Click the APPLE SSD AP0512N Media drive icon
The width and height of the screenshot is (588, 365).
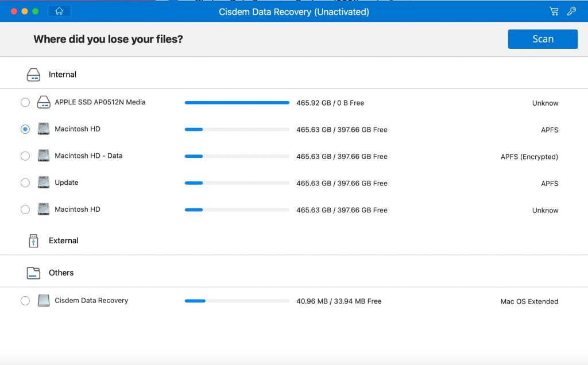[44, 102]
